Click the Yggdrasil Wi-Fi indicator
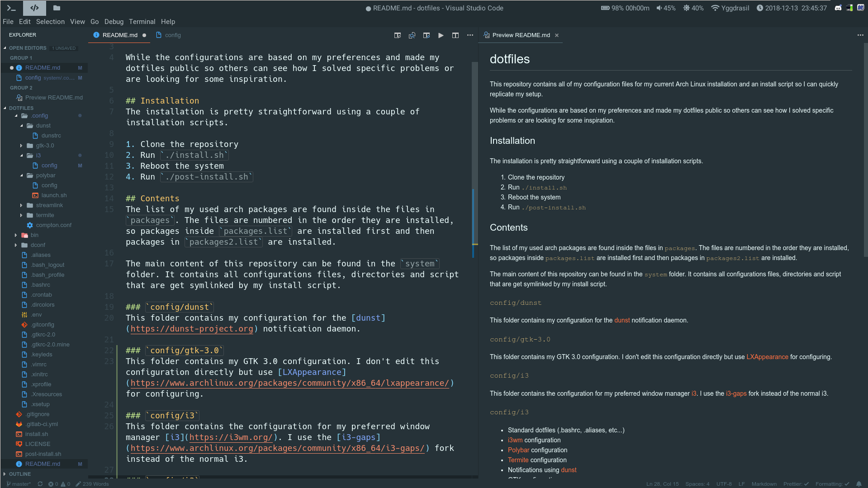This screenshot has width=868, height=488. [x=730, y=8]
